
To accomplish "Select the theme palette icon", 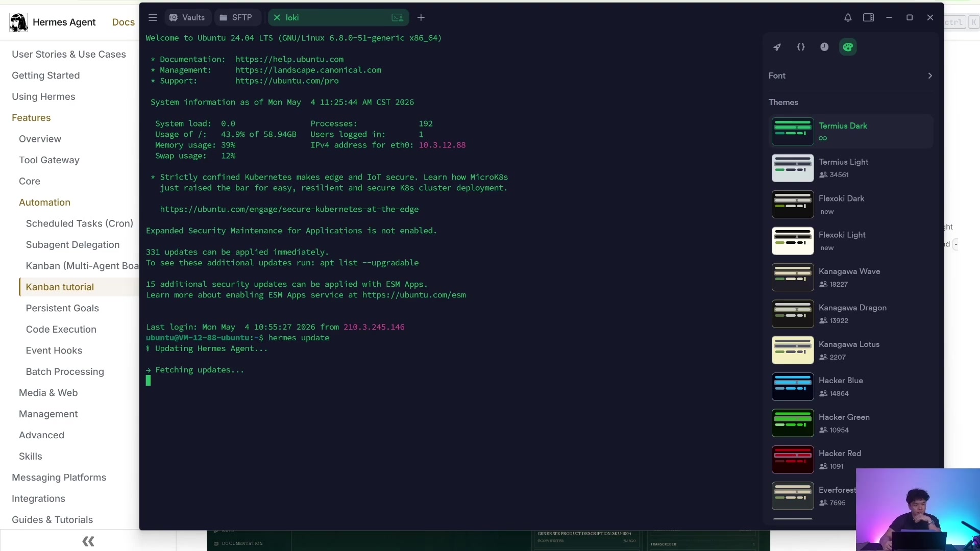I will click(848, 47).
